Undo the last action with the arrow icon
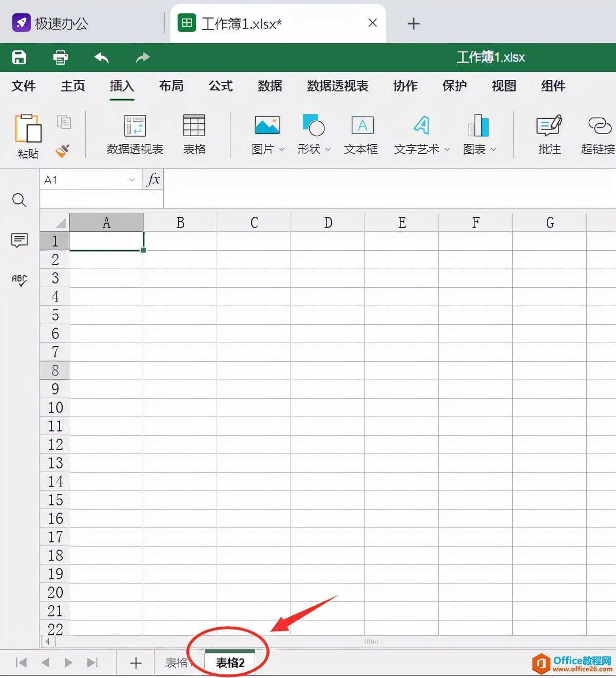This screenshot has height=678, width=616. [x=102, y=58]
